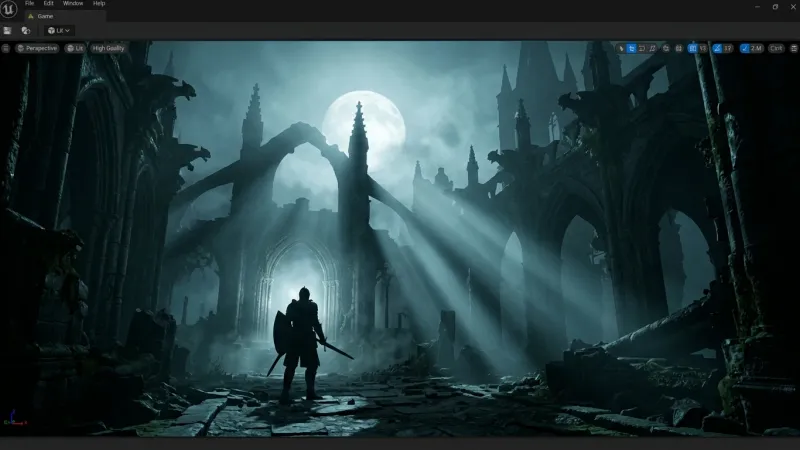Open the rotation snap angle value
800x450 pixels.
(728, 48)
